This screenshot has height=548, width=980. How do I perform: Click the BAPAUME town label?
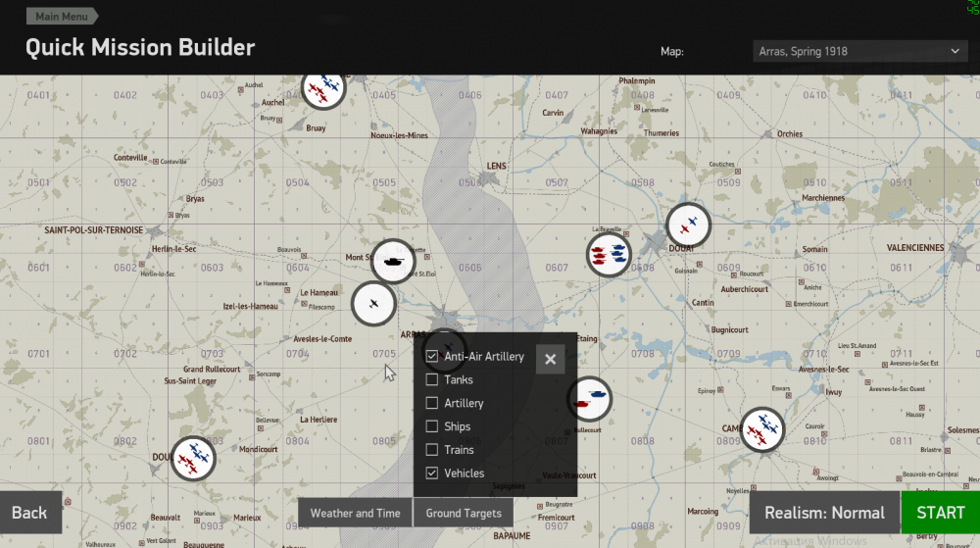[512, 535]
